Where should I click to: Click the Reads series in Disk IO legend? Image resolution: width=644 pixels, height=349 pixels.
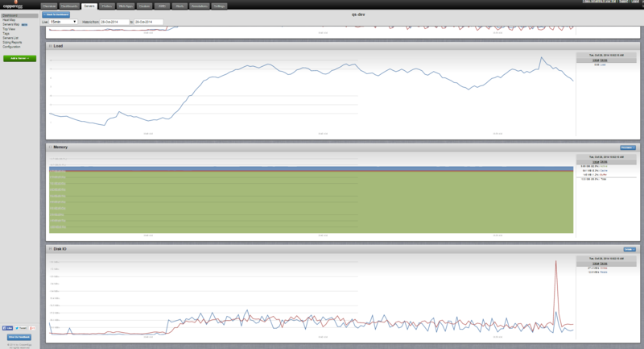(x=604, y=272)
